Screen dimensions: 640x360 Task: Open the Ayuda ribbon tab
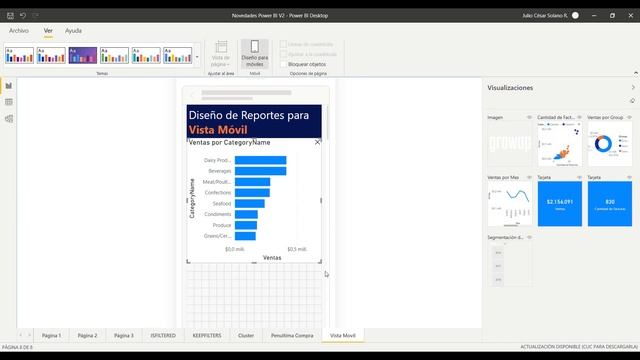(x=73, y=31)
